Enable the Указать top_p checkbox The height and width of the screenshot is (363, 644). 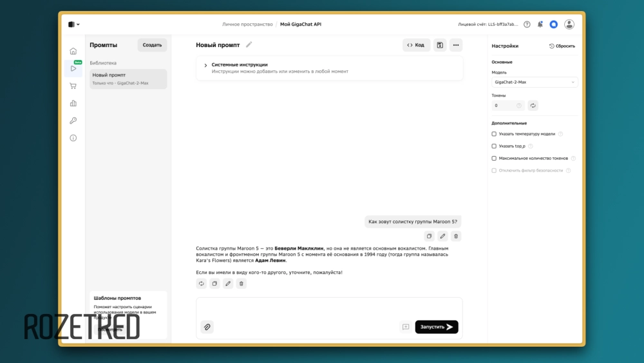494,146
